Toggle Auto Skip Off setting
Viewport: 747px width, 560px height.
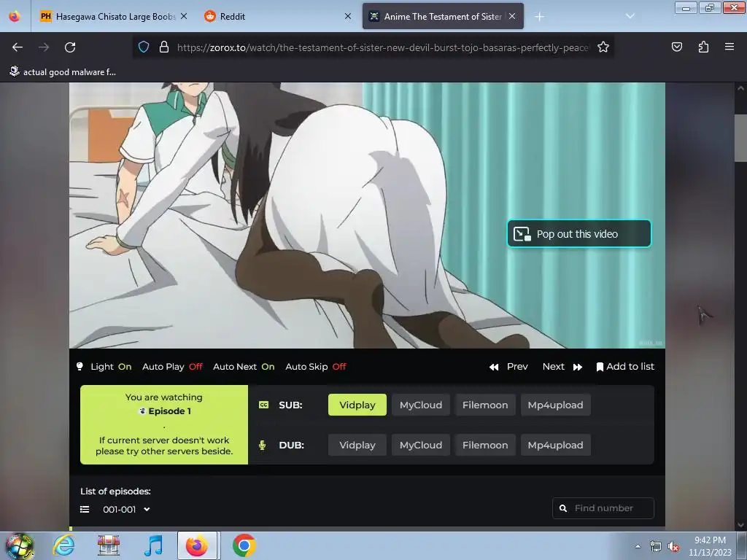[316, 367]
